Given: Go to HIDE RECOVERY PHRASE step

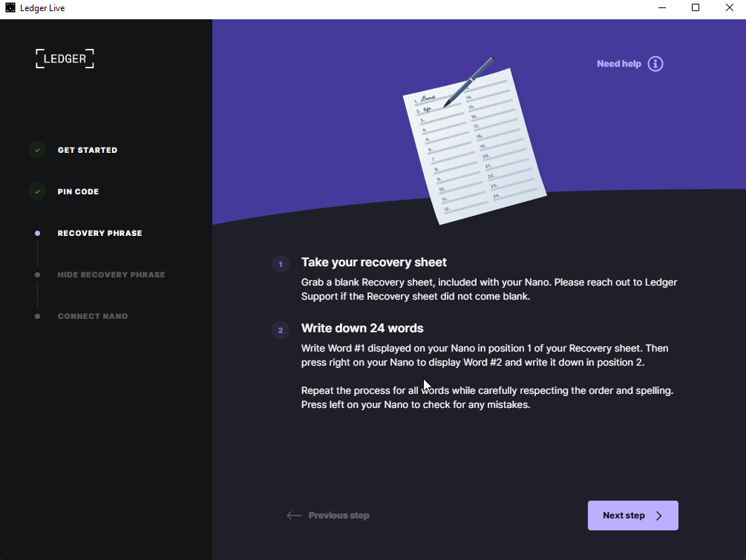Looking at the screenshot, I should pos(111,274).
